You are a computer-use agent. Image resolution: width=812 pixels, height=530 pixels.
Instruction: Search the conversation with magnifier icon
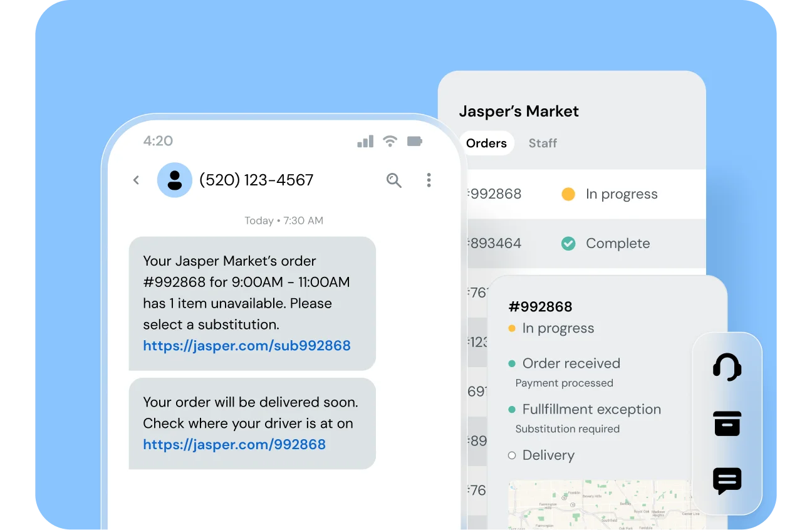[393, 180]
